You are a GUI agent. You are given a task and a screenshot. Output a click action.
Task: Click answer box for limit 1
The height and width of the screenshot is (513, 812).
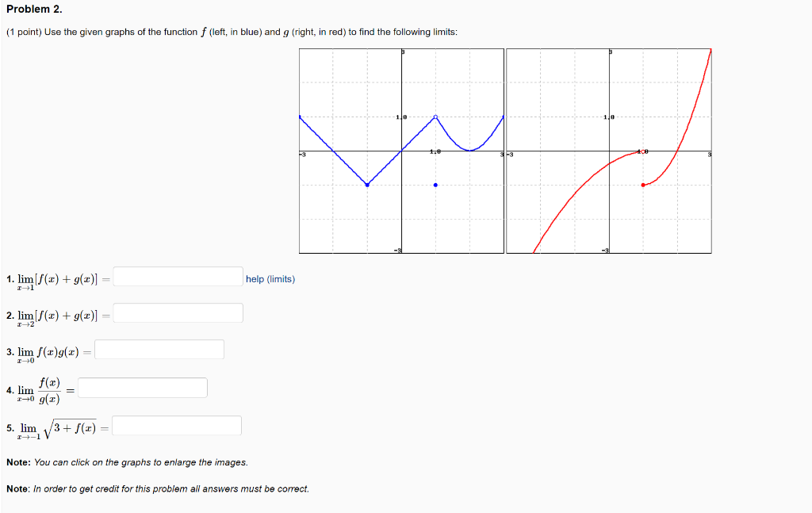click(x=178, y=277)
